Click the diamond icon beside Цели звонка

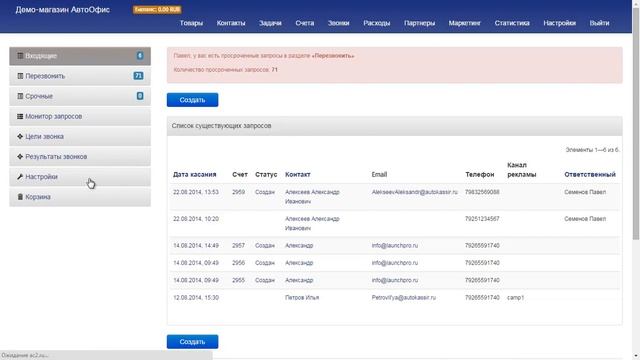(x=20, y=136)
